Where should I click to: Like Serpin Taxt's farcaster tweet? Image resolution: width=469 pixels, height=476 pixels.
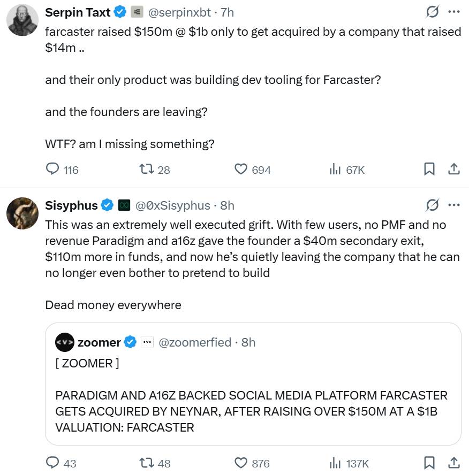click(x=241, y=170)
